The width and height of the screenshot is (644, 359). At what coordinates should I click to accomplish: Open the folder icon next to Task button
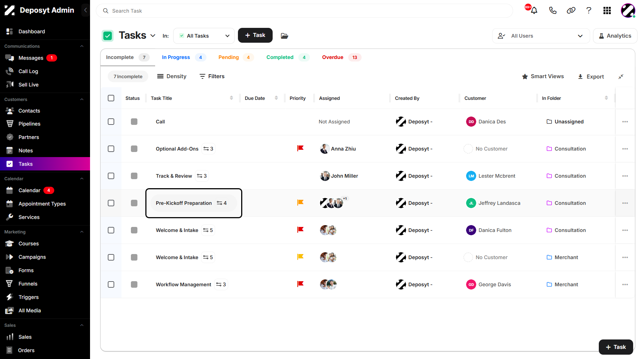(x=285, y=36)
